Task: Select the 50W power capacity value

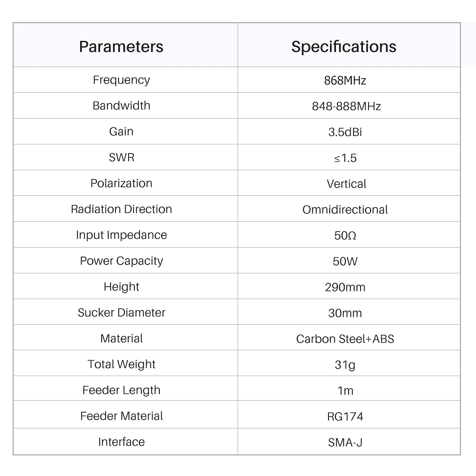Action: coord(345,261)
